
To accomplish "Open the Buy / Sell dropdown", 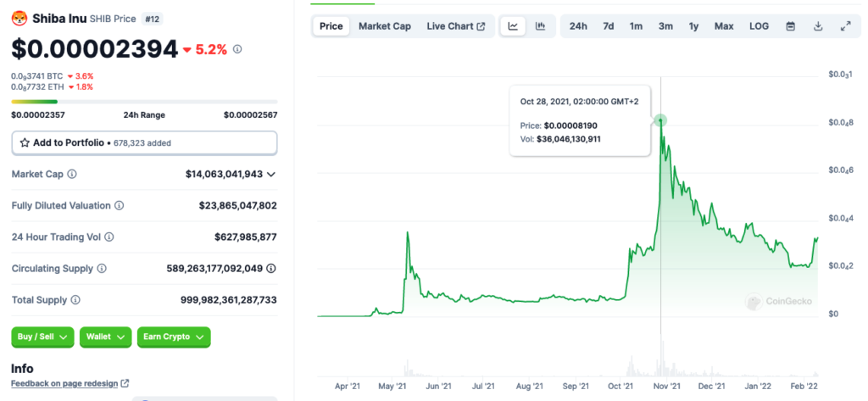I will [x=42, y=337].
